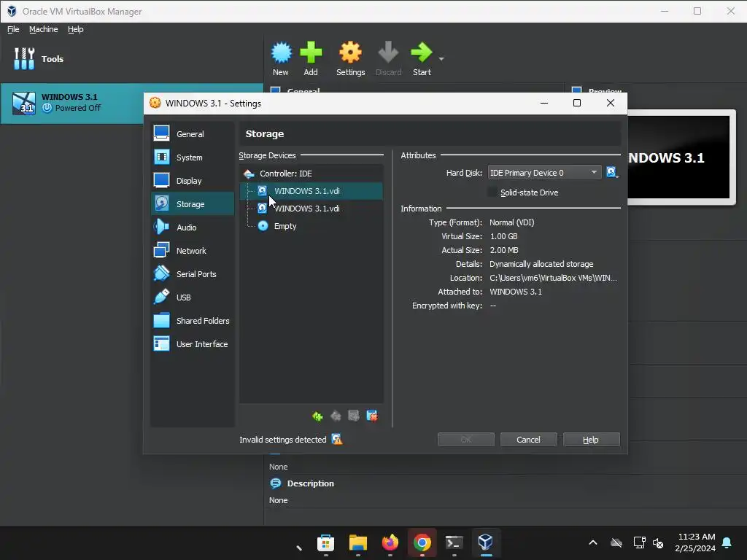Click the Help button in Settings

591,440
